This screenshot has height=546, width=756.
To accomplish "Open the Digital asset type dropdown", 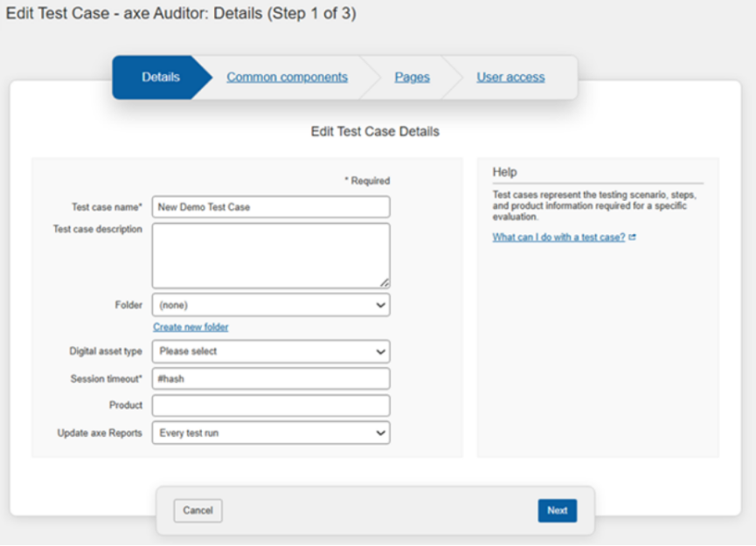I will click(271, 351).
